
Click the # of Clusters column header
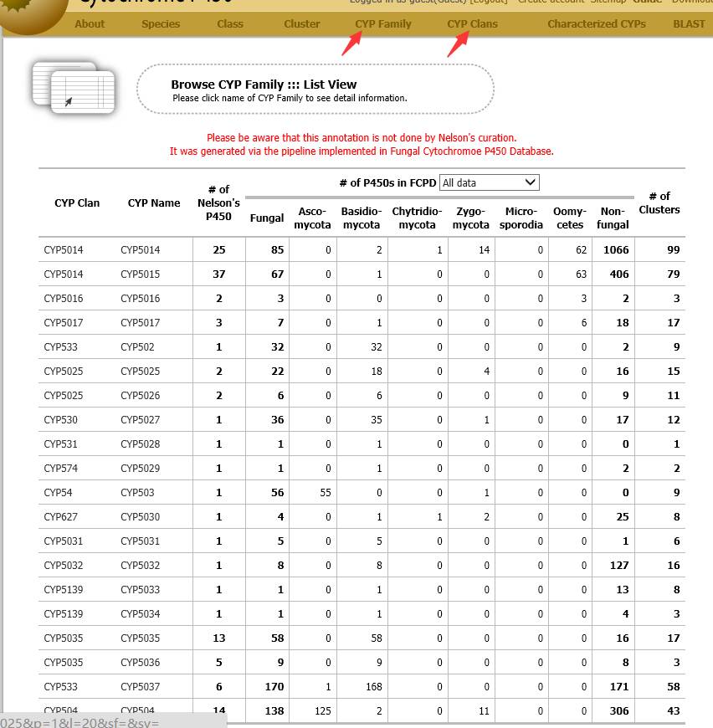[x=659, y=203]
